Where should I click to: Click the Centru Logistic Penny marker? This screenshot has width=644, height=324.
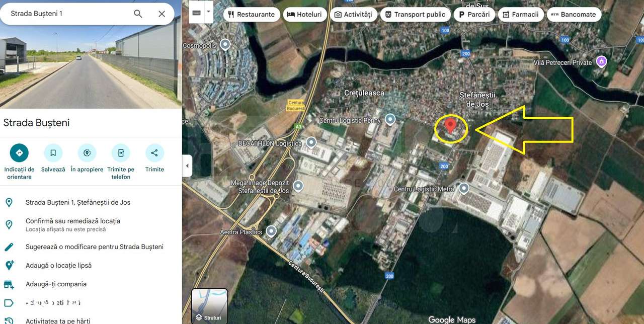(x=390, y=120)
